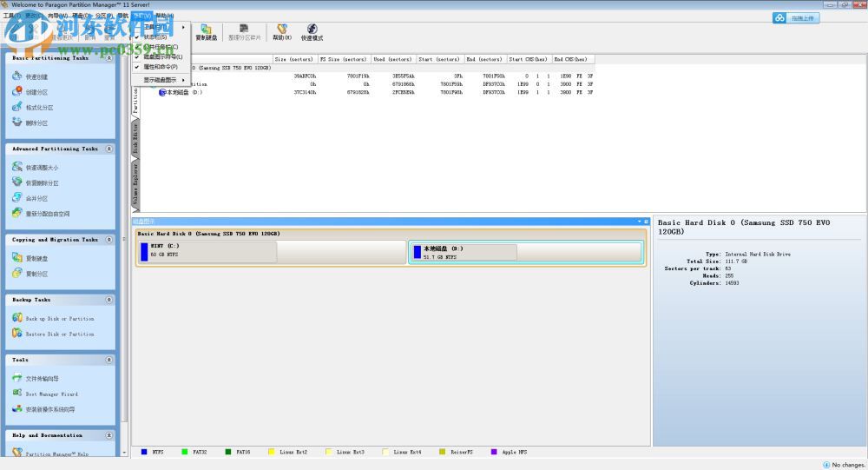The width and height of the screenshot is (868, 470).
Task: Click the Boot Manager Wizard icon
Action: (17, 393)
